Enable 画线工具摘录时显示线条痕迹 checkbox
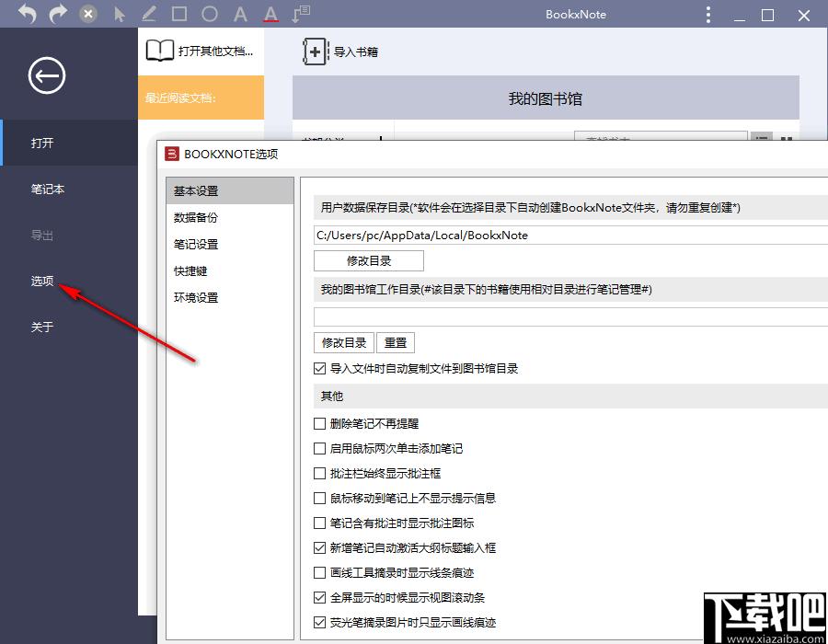Viewport: 828px width, 644px height. click(319, 573)
